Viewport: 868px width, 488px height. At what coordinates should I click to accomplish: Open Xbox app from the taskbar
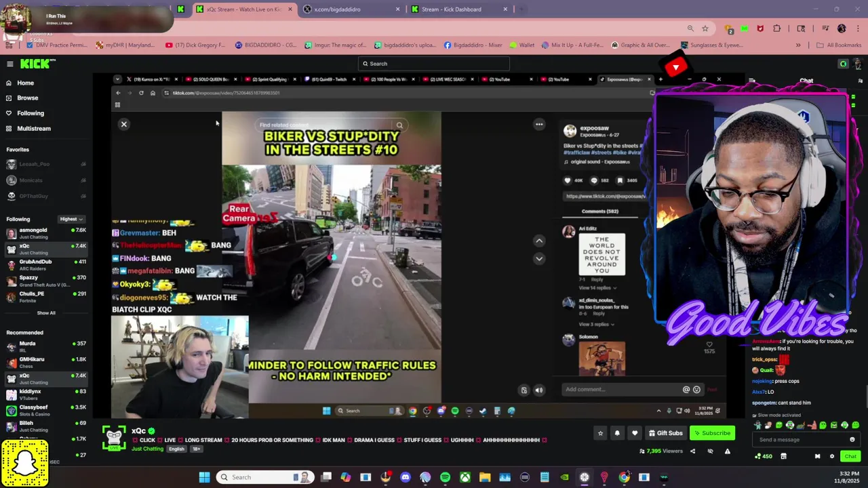[x=465, y=477]
